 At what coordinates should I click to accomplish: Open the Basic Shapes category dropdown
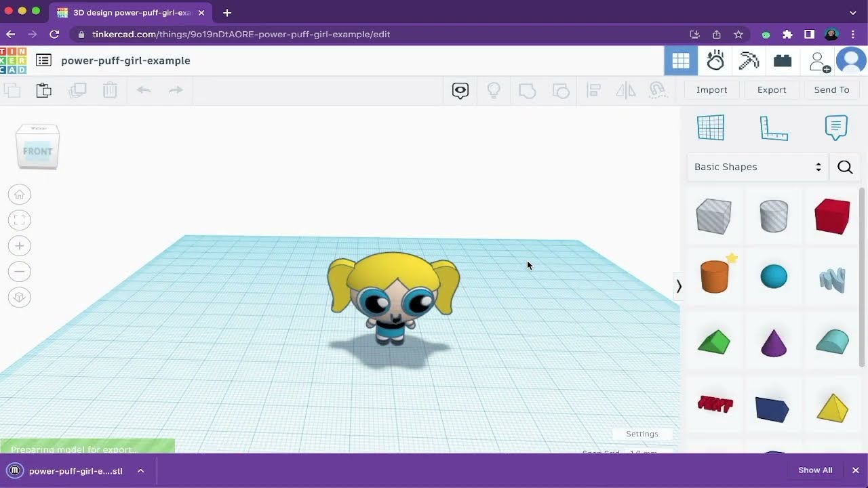coord(757,167)
